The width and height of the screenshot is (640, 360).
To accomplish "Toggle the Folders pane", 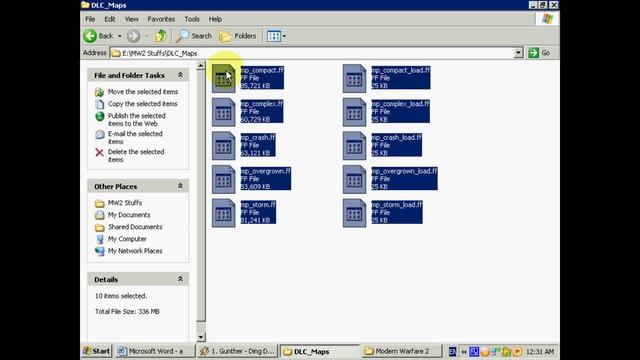I will [x=238, y=36].
